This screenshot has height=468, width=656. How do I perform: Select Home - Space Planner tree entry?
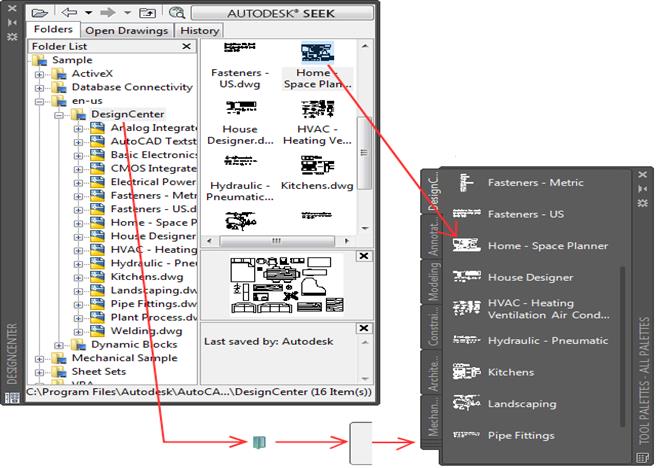click(x=153, y=222)
